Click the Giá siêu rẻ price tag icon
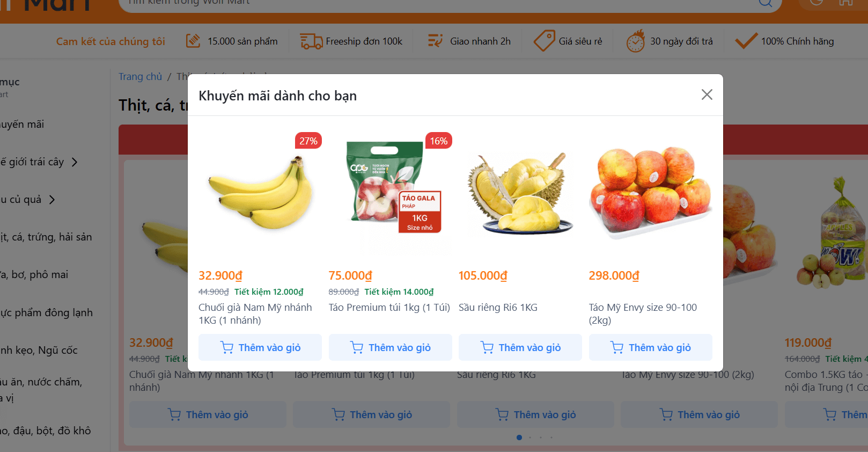The width and height of the screenshot is (868, 452). 544,41
